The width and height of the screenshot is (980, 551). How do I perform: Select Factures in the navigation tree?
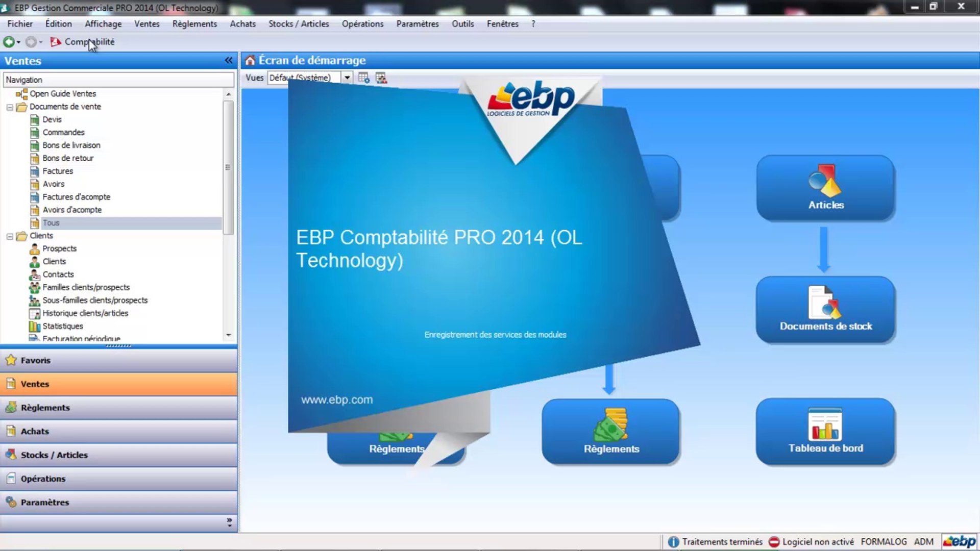58,171
